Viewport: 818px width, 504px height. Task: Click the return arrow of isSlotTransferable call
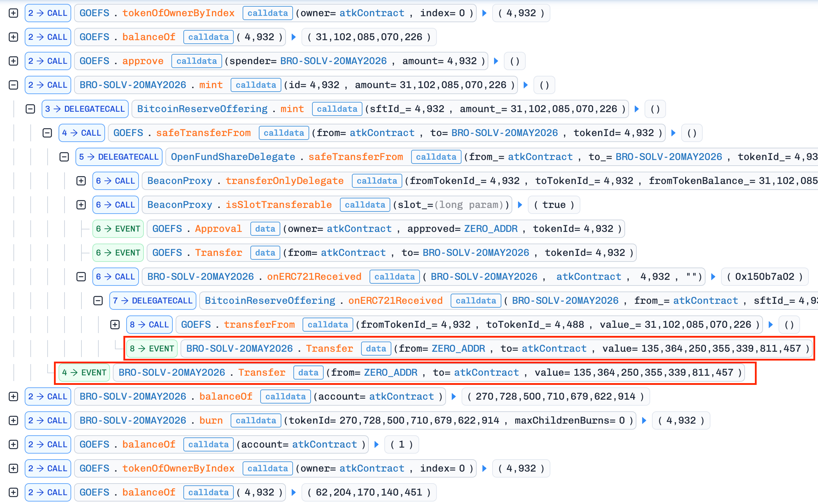[520, 205]
